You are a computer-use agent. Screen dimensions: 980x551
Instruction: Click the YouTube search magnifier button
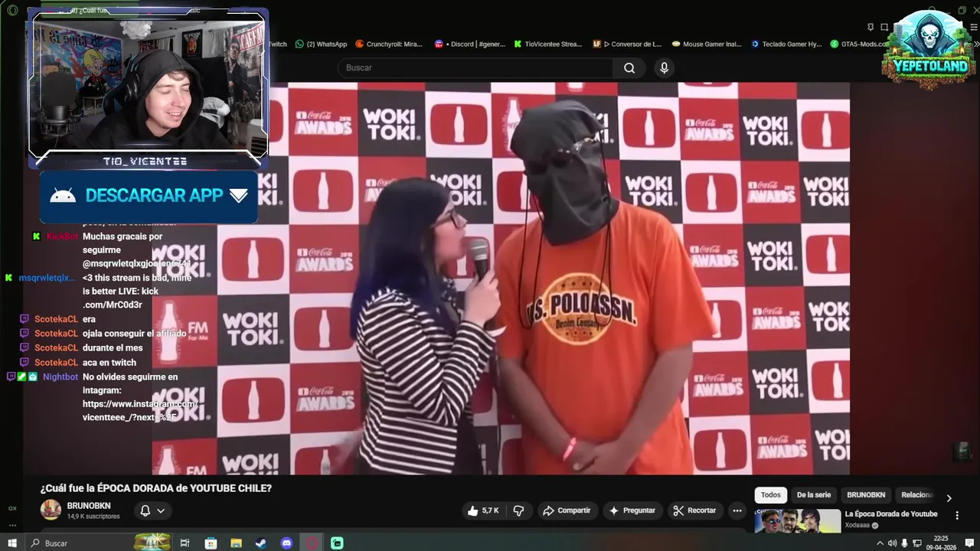(629, 68)
